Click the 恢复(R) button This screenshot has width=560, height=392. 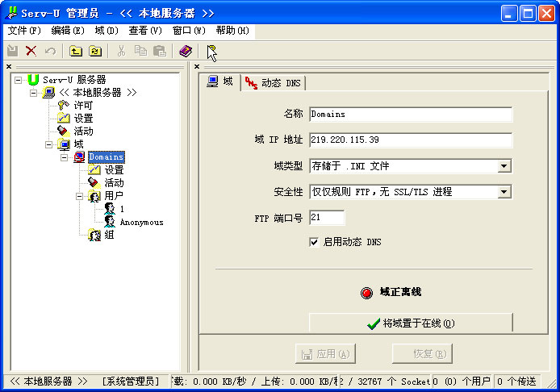coord(422,354)
